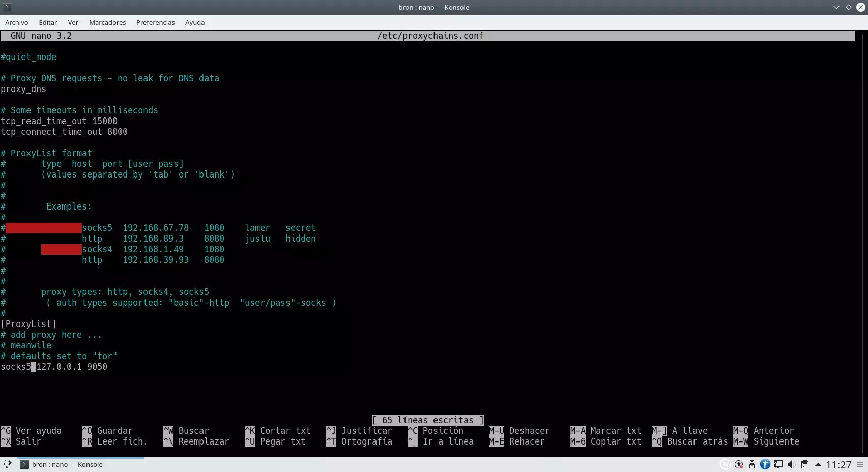The image size is (868, 472).
Task: Click the Konsole icon in the title bar
Action: [7, 7]
